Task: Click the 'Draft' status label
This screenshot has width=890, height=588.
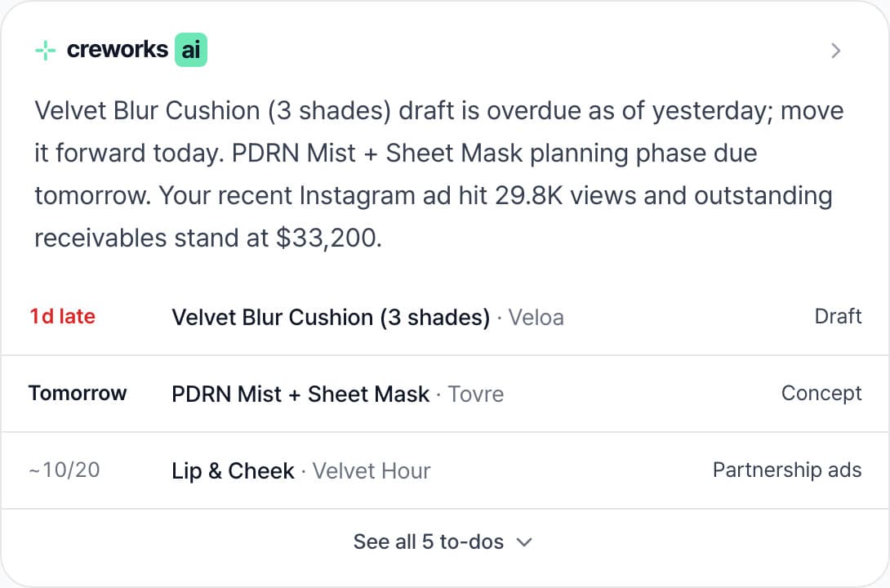Action: point(838,316)
